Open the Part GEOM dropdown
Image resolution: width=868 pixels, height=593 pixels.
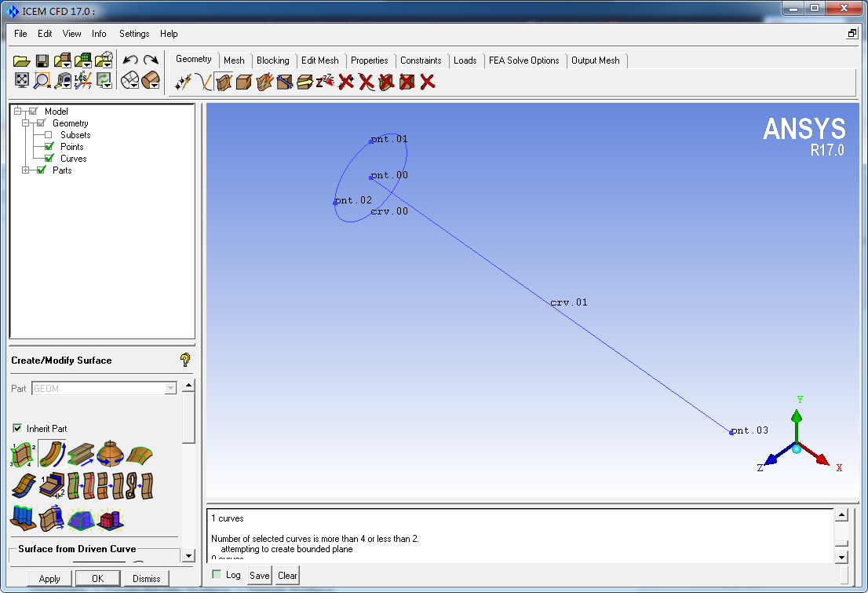point(170,389)
